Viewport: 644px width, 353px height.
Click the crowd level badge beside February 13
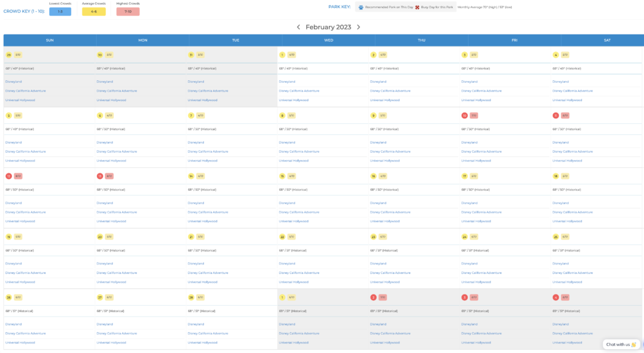click(x=109, y=176)
